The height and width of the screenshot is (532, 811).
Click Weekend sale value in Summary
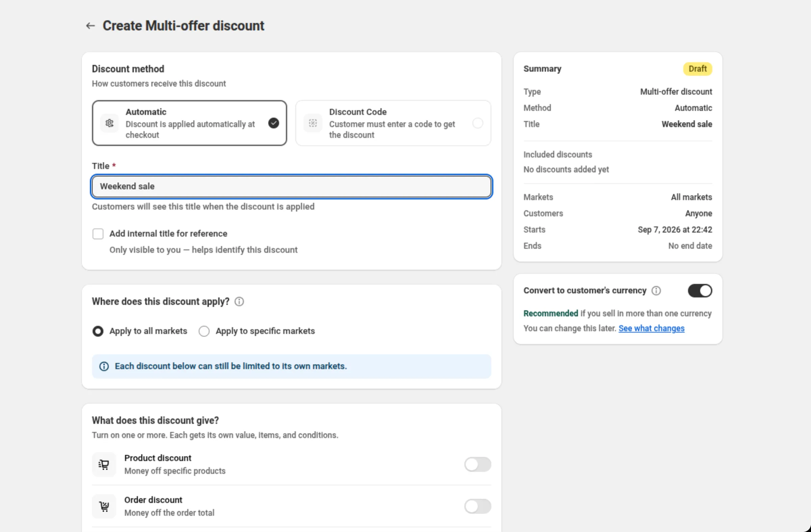(687, 124)
